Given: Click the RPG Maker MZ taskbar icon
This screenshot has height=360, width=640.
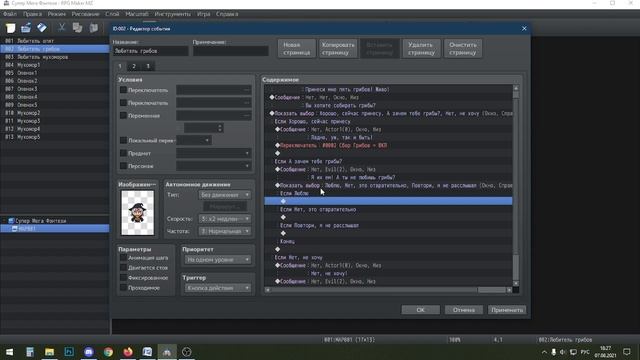Looking at the screenshot, I should click(167, 352).
